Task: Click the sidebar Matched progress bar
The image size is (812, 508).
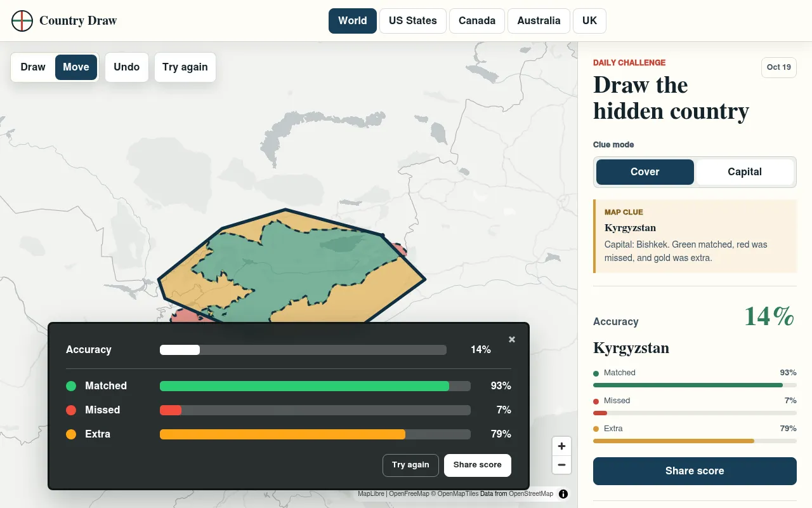Action: [695, 385]
